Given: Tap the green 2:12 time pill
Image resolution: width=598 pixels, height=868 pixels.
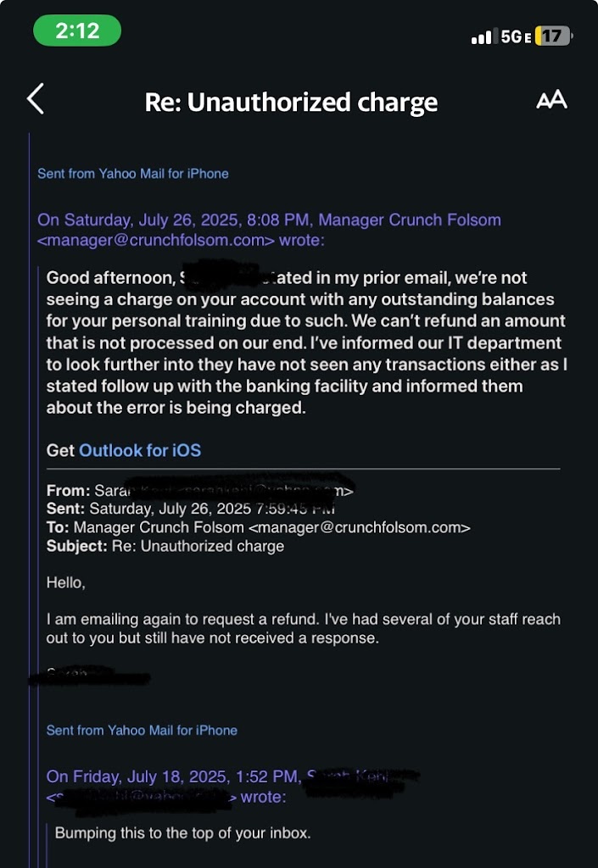Looking at the screenshot, I should [x=77, y=31].
